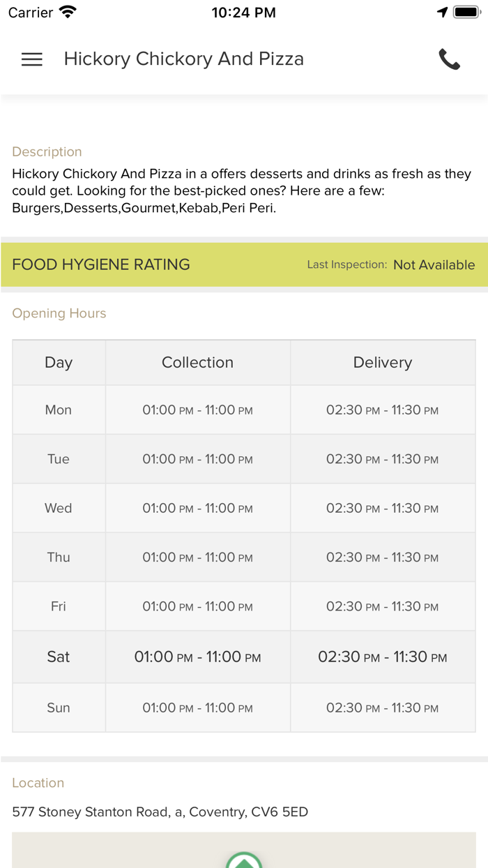The width and height of the screenshot is (488, 868).
Task: Open the hamburger navigation menu
Action: click(x=32, y=59)
